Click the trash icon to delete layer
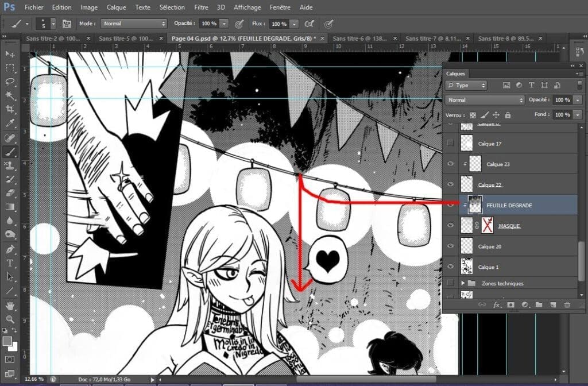 [x=567, y=304]
